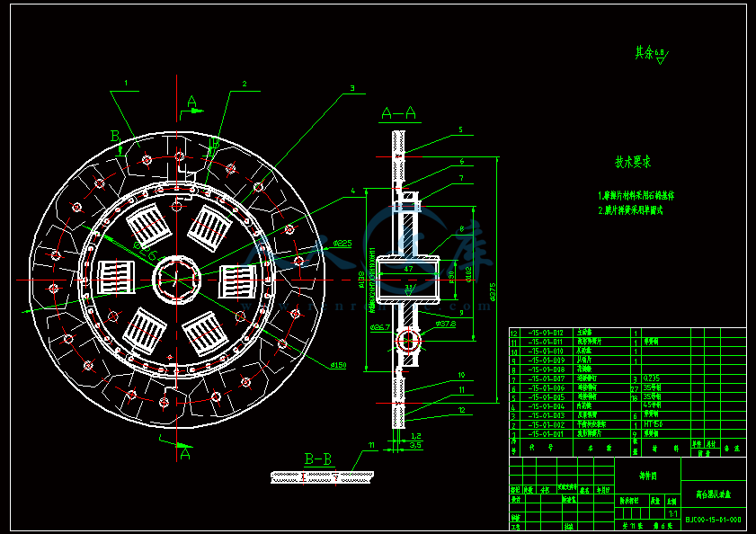Select the 1,2 thickness dimension
The height and width of the screenshot is (534, 756).
(x=416, y=436)
